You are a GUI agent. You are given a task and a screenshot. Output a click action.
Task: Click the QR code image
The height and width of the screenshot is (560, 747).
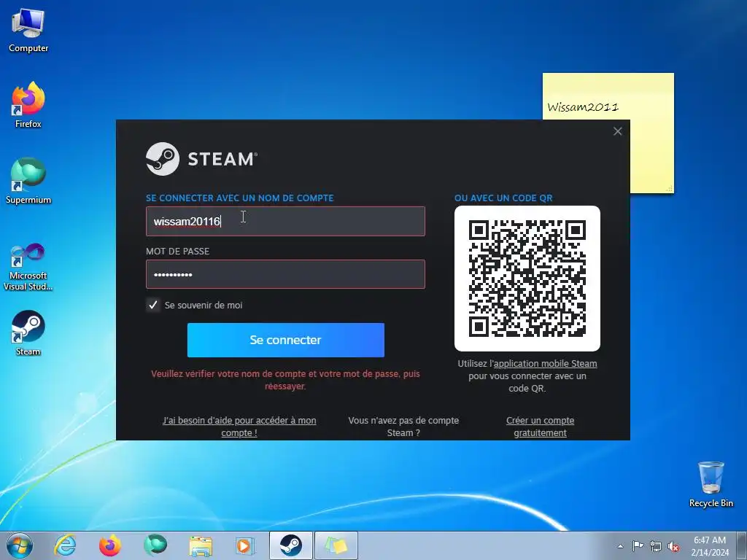527,279
